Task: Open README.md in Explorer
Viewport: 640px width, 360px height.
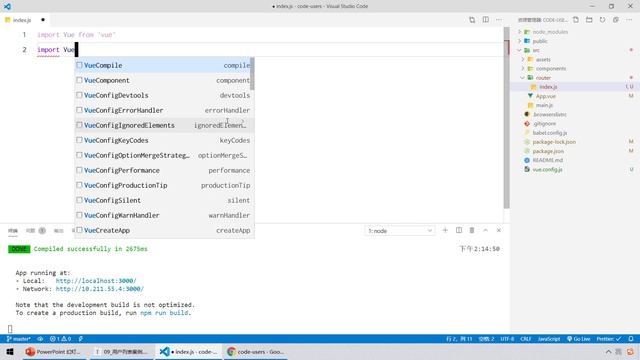Action: tap(548, 160)
